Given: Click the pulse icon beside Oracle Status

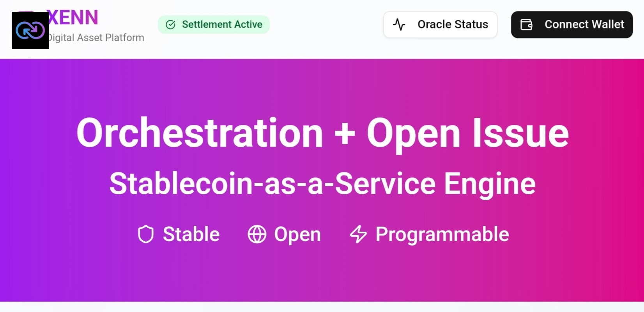Looking at the screenshot, I should [x=399, y=25].
